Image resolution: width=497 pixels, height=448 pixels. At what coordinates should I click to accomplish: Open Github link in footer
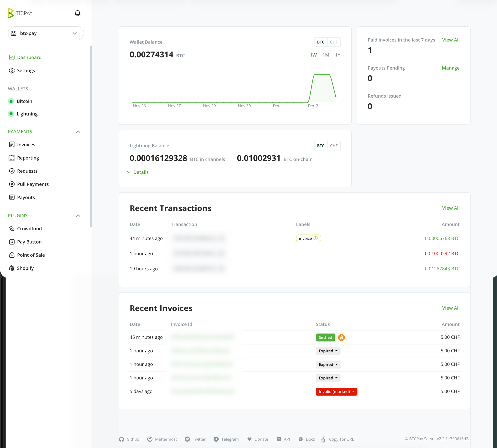132,439
